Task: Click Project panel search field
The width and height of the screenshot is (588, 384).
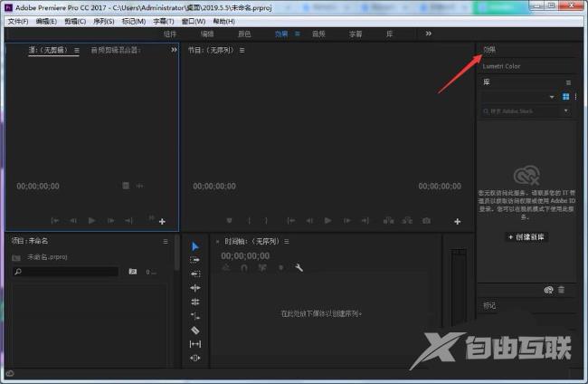Action: [x=65, y=272]
